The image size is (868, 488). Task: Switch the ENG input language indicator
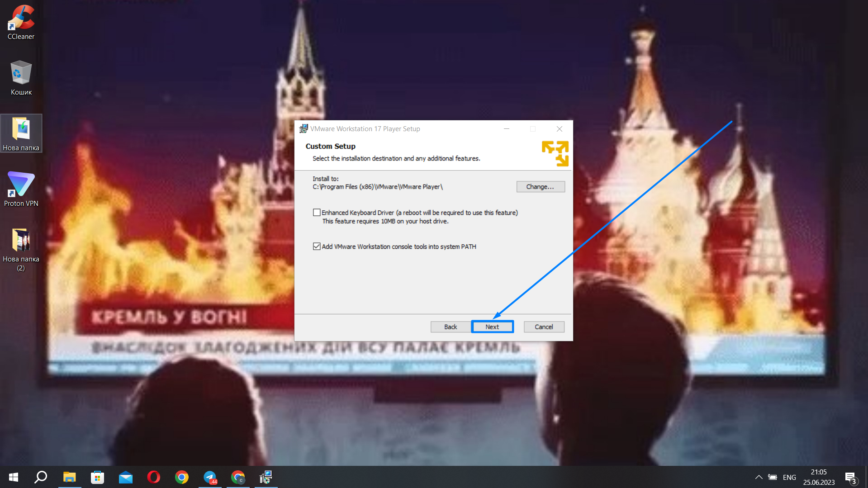pos(789,477)
